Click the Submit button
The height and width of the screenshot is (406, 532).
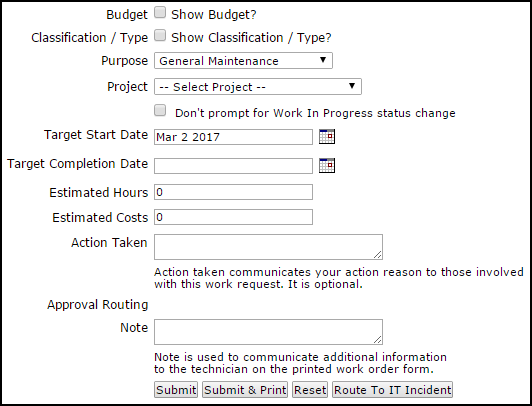click(x=176, y=390)
